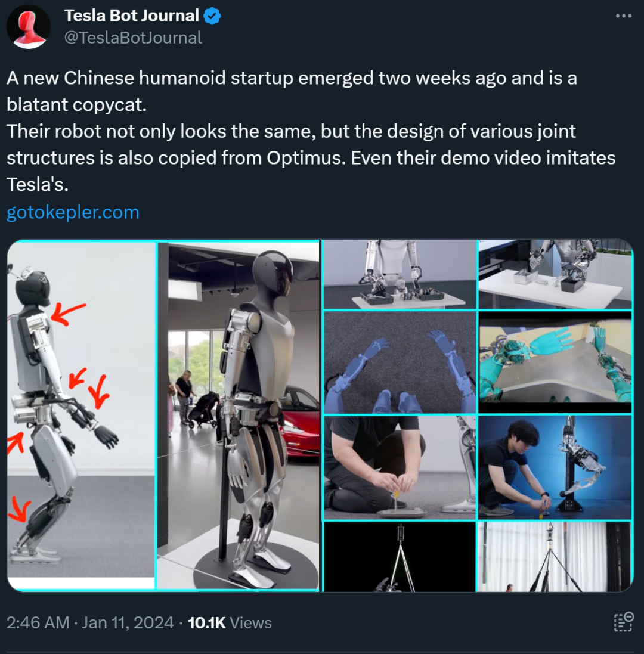Open thumbnail of man adjusting mounted robot arm

(x=555, y=467)
